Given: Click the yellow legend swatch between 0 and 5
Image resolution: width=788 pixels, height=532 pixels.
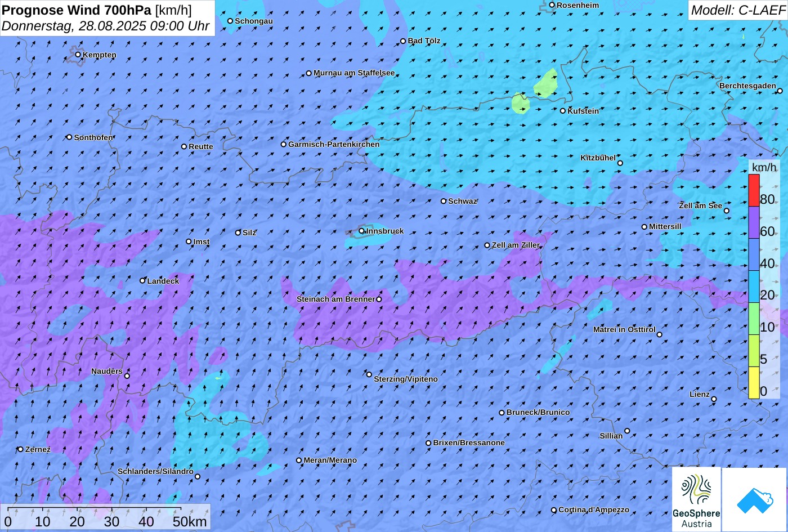Looking at the screenshot, I should coord(754,383).
